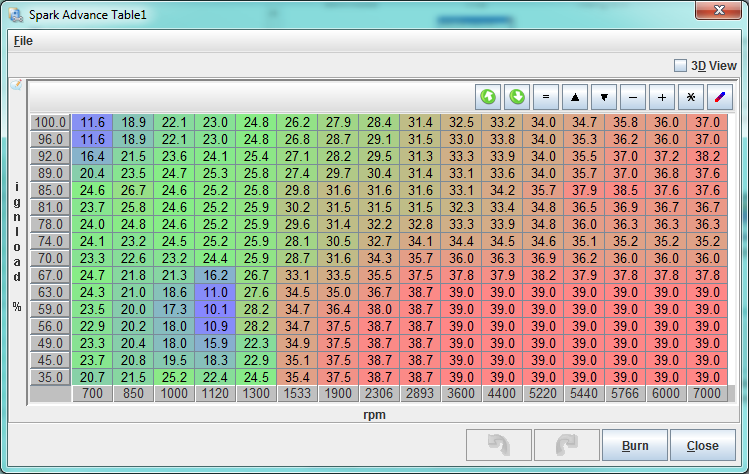
Task: Click the black down-triangle decrement button
Action: 604,97
